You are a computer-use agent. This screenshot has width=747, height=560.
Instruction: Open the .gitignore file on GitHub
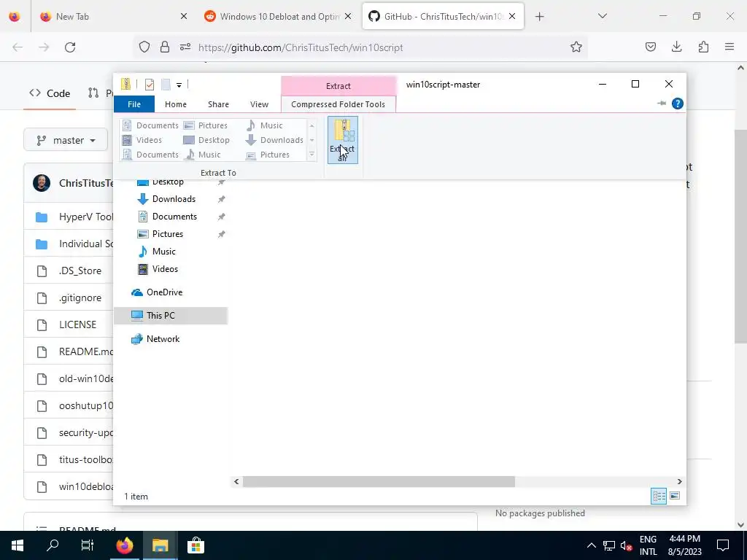pyautogui.click(x=80, y=297)
